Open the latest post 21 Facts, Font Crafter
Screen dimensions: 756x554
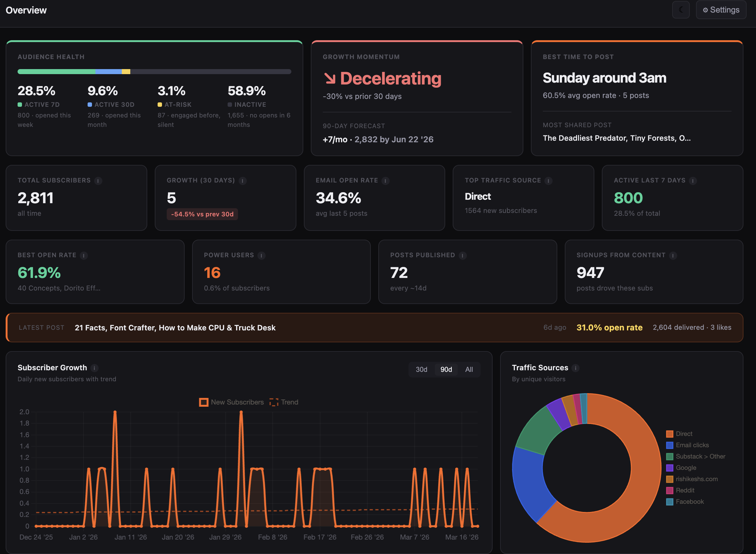point(175,328)
